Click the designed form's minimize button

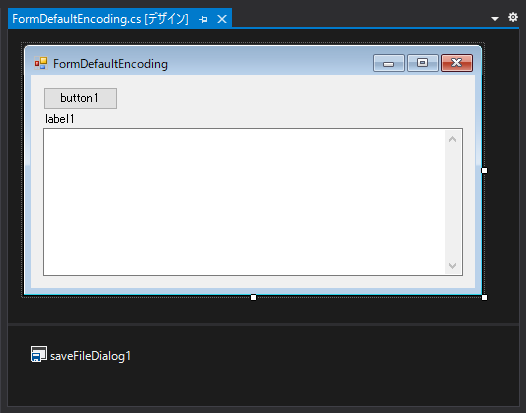pyautogui.click(x=389, y=63)
